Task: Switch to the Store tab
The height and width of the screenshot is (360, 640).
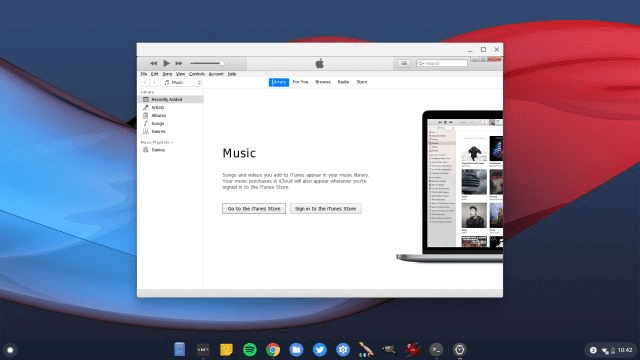Action: pos(362,82)
